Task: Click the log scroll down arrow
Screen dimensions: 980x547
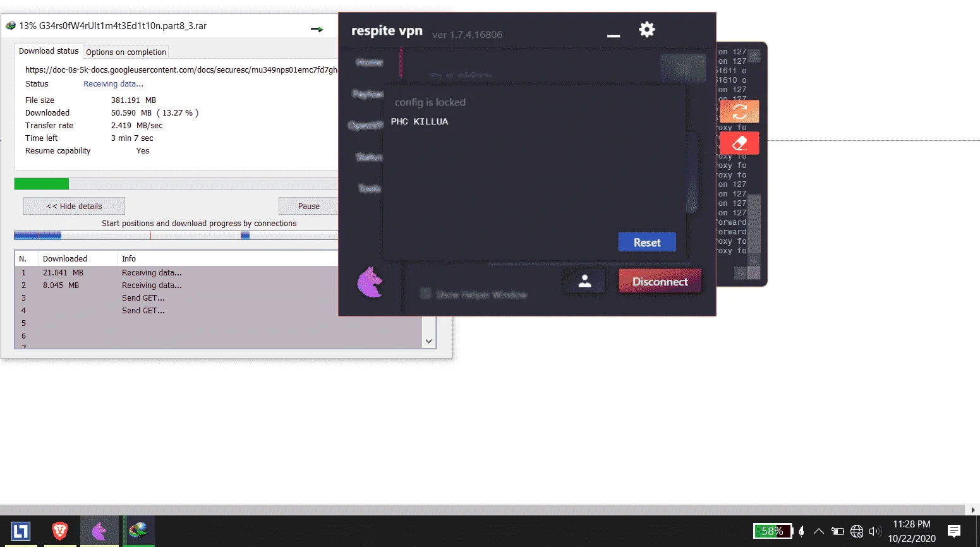Action: coord(754,260)
